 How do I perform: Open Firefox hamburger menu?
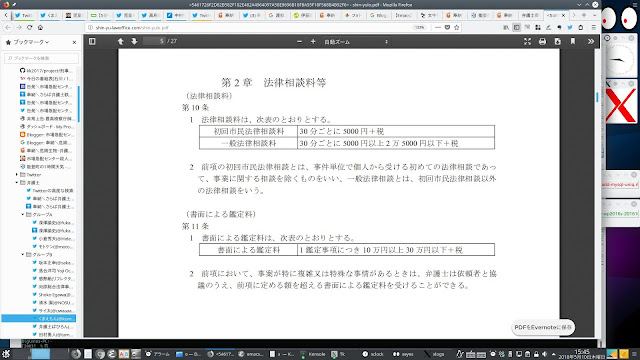593,27
